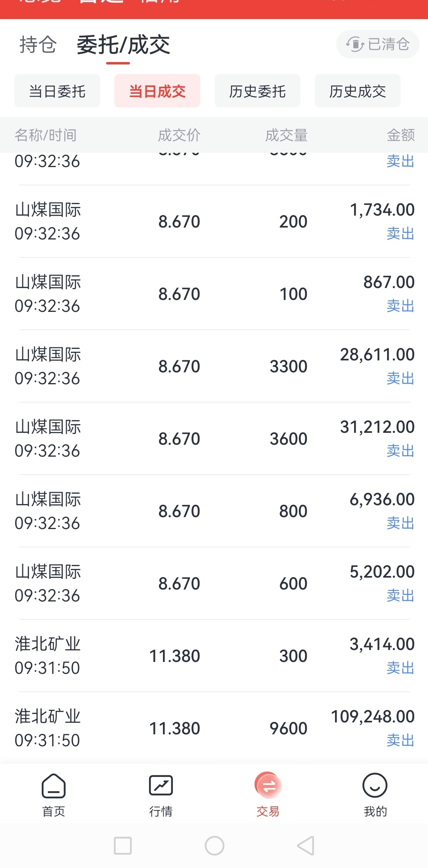Image resolution: width=428 pixels, height=868 pixels.
Task: Tap 卖出 link under 3,414.00 amount
Action: coord(401,668)
